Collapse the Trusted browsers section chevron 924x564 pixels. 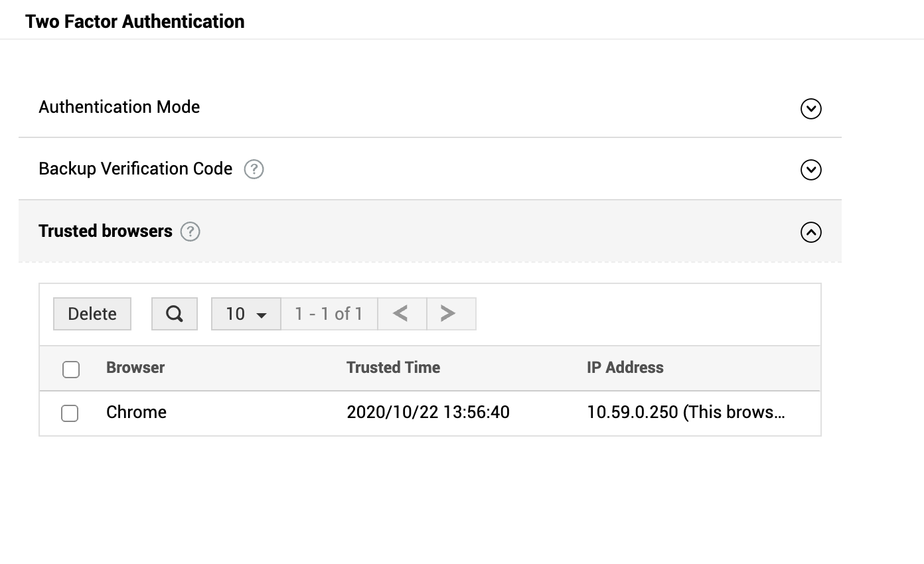[x=810, y=232]
